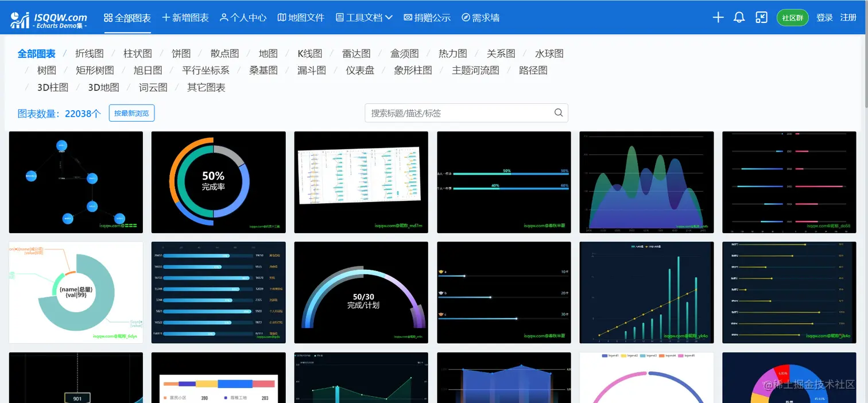The image size is (868, 403).
Task: Filter by 雷达图 category
Action: tap(356, 53)
